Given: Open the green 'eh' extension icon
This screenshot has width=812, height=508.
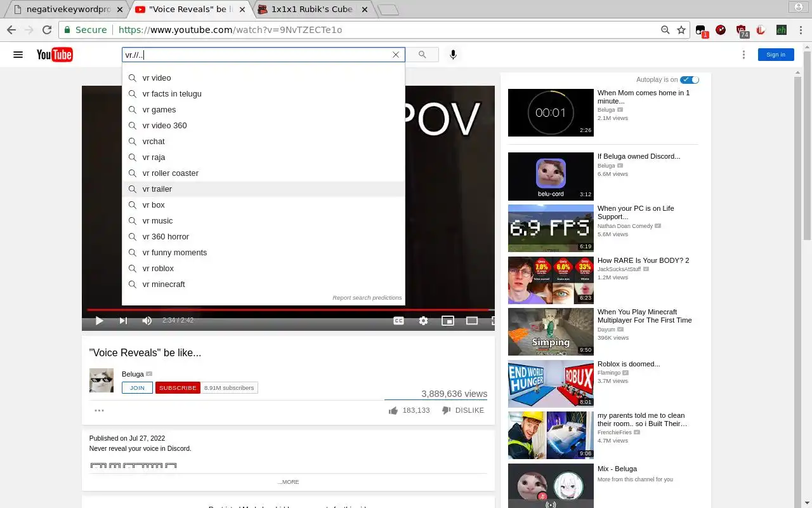Looking at the screenshot, I should [x=781, y=30].
